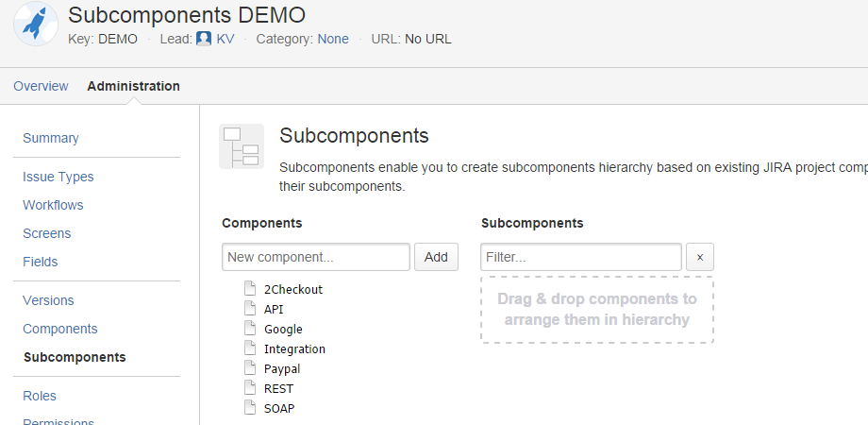
Task: Switch to the Overview tab
Action: pyautogui.click(x=41, y=86)
